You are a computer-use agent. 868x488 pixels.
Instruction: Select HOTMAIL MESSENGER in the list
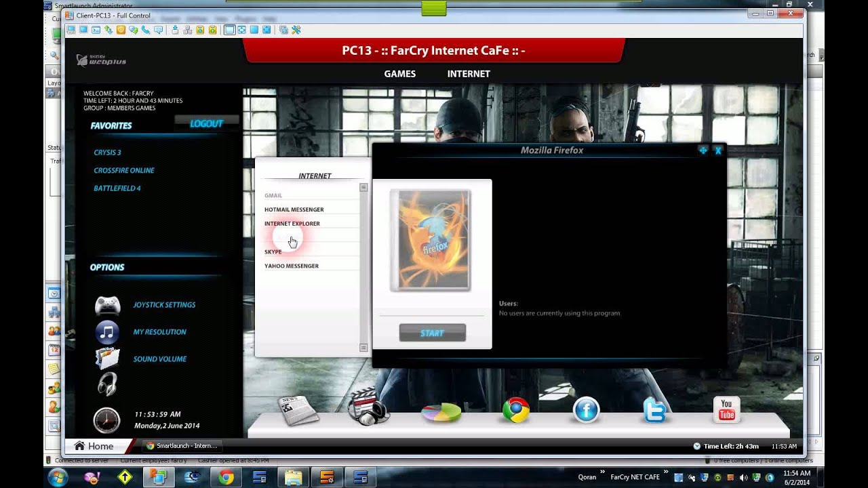[294, 209]
